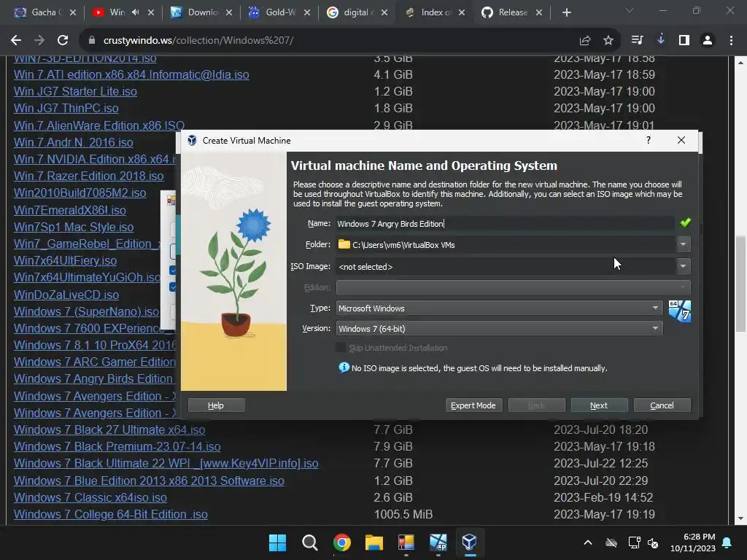The image size is (747, 560).
Task: Open the Chrome three-dot menu
Action: [731, 41]
